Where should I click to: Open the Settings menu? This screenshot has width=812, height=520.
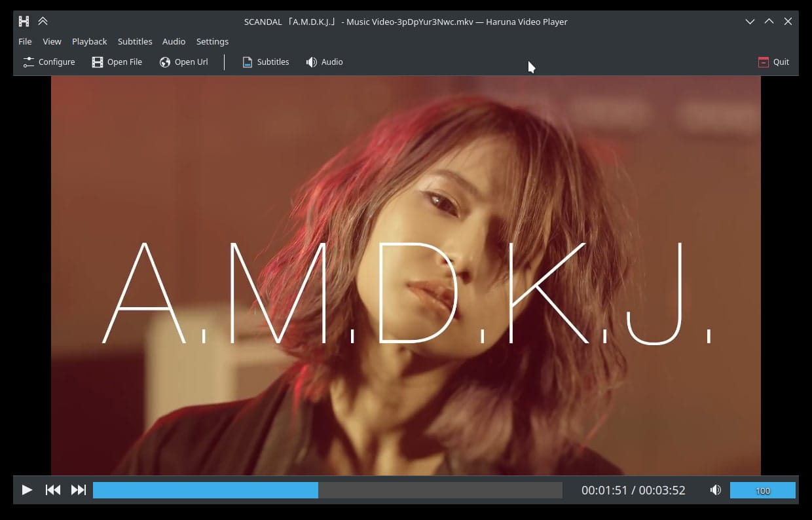click(212, 41)
